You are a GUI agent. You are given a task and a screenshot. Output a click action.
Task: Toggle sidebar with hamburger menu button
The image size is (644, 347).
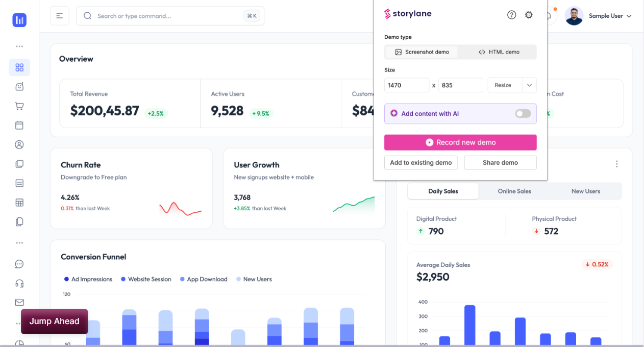pyautogui.click(x=59, y=16)
